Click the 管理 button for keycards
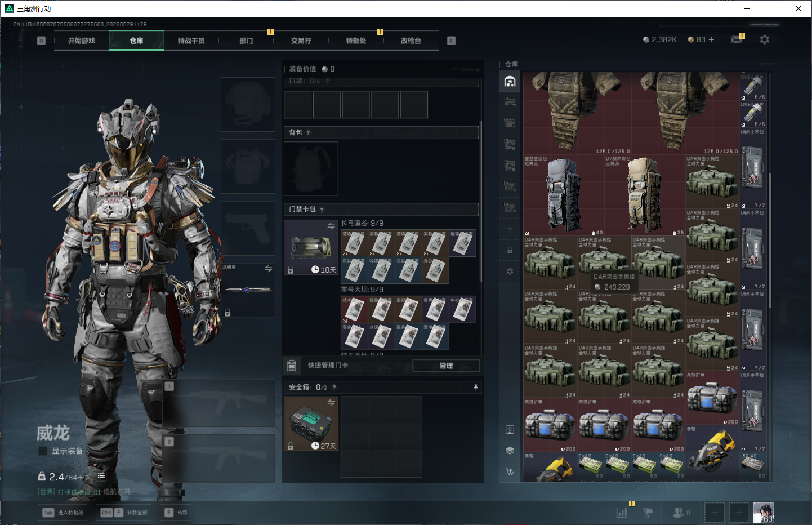 (446, 366)
